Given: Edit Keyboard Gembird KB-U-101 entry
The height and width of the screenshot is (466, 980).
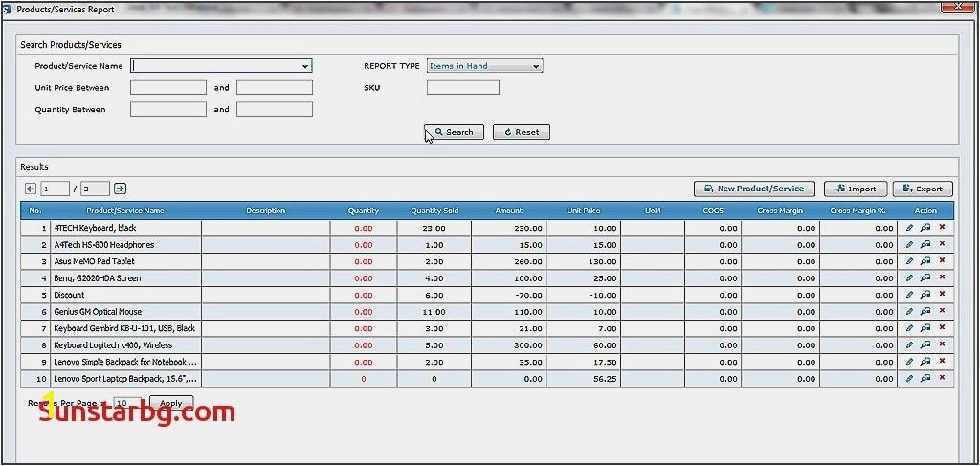Looking at the screenshot, I should [909, 328].
